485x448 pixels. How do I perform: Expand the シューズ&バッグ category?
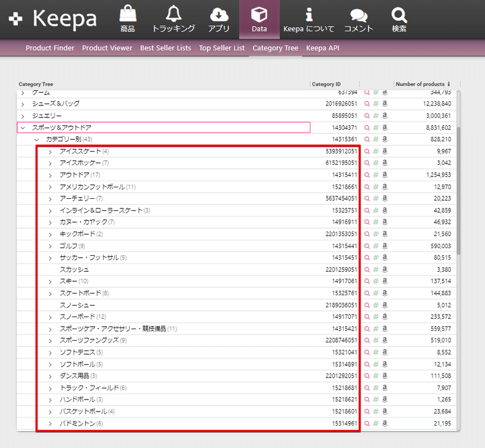tap(22, 104)
